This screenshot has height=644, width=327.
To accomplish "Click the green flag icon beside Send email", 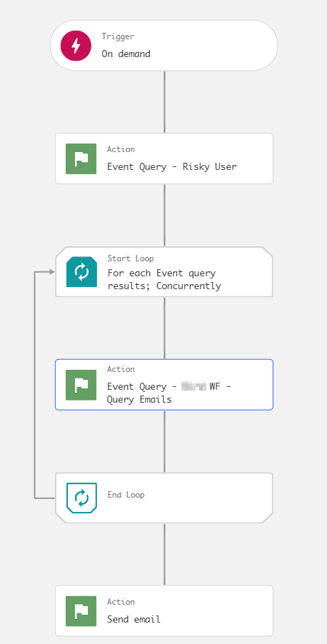I will pos(81,611).
